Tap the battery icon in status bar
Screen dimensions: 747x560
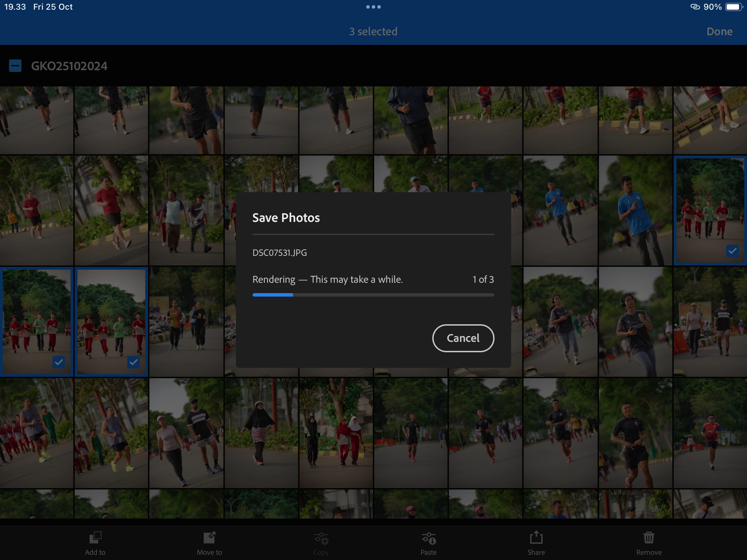pyautogui.click(x=734, y=7)
